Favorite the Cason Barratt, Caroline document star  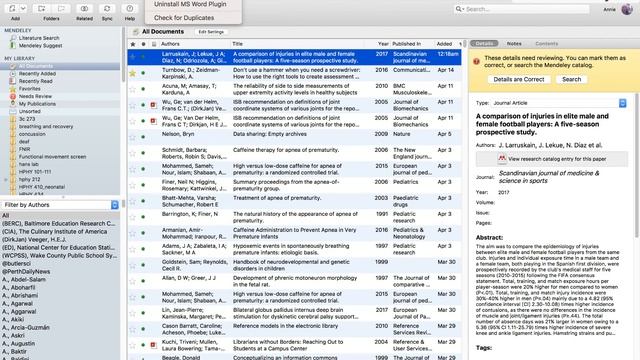(x=133, y=329)
